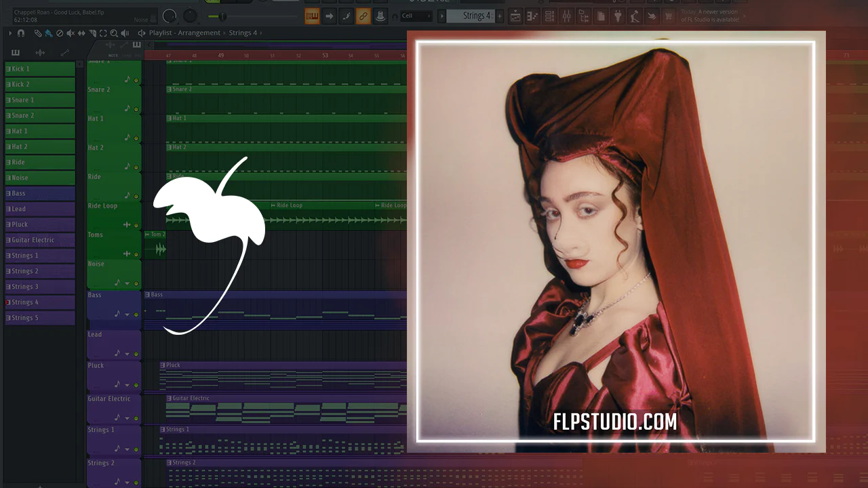Select the Mute tool in playlist toolbar
This screenshot has width=868, height=488.
coord(71,33)
